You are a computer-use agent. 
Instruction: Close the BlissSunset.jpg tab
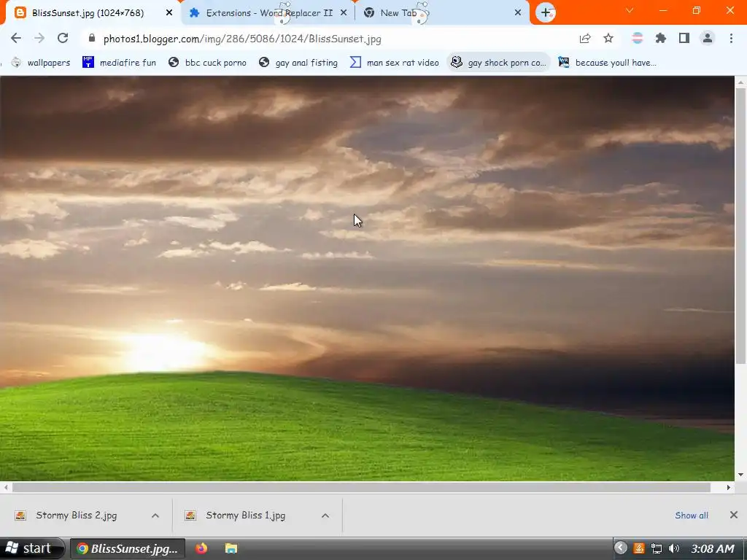169,13
